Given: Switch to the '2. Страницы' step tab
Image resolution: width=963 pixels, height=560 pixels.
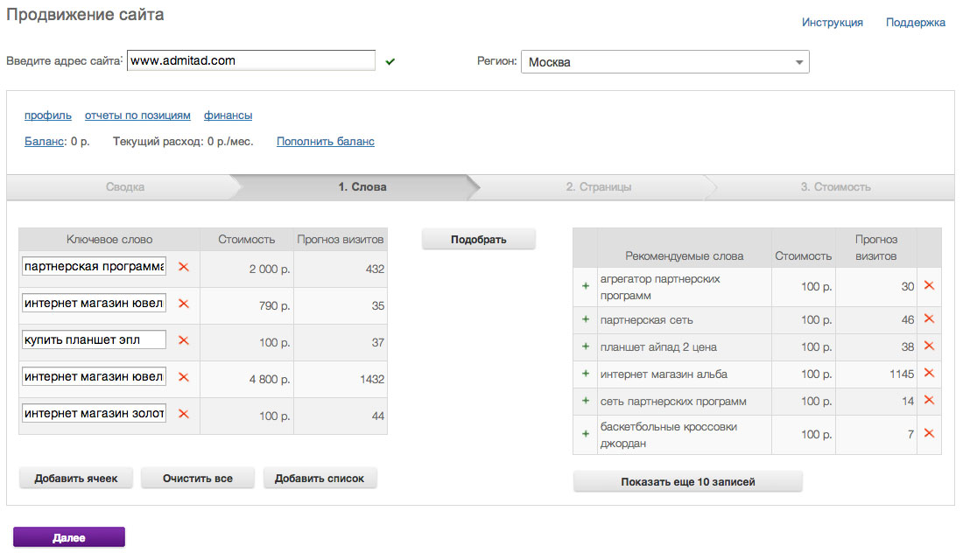Looking at the screenshot, I should pyautogui.click(x=598, y=187).
